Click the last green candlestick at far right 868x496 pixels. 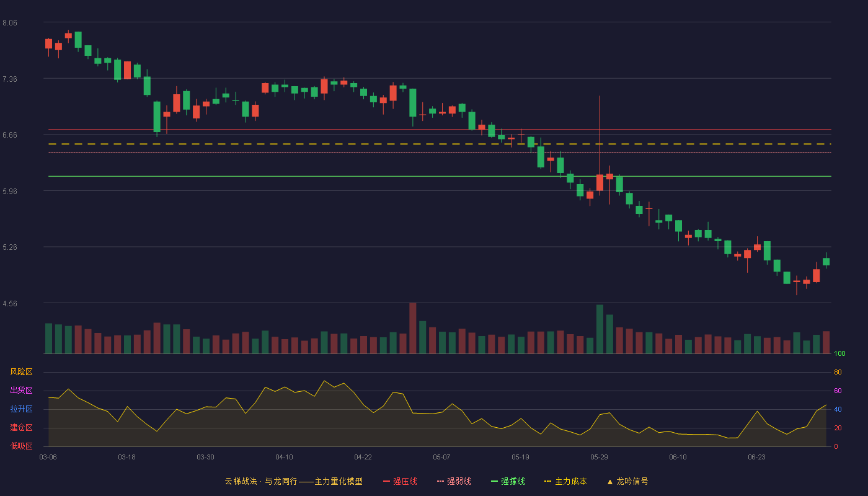click(826, 262)
